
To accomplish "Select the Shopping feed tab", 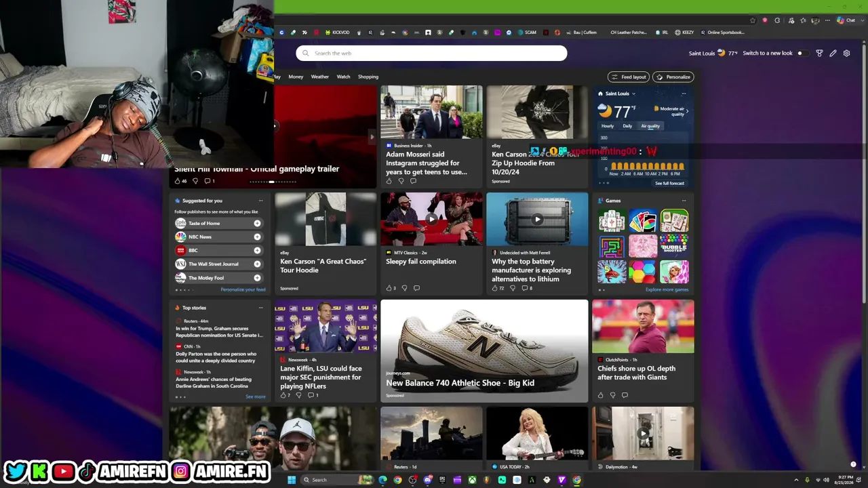I will click(368, 77).
